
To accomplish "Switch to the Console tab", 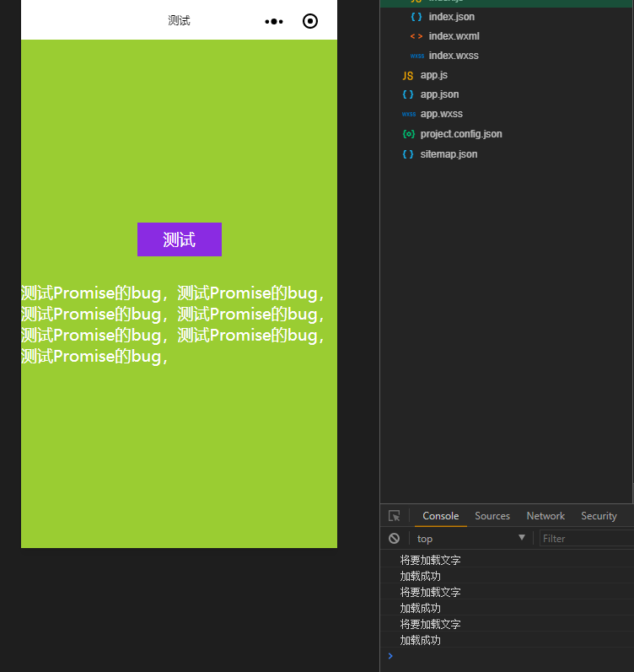I will tap(441, 516).
